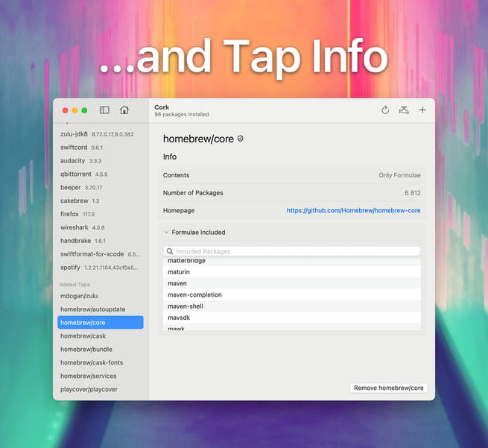Select audacity 3.3.3 in sidebar
Image resolution: width=488 pixels, height=448 pixels.
tap(101, 161)
